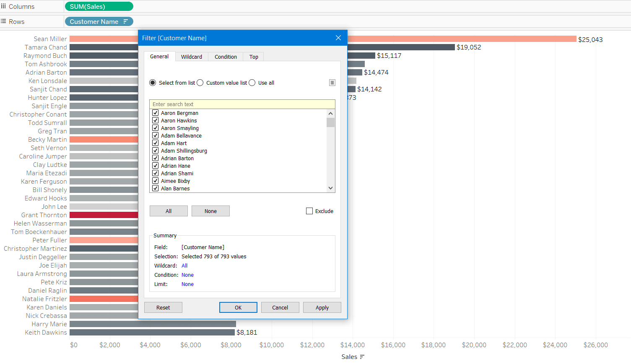Open the SUM(Sales) pill on Columns
Viewport: 631px width, 364px height.
[99, 6]
